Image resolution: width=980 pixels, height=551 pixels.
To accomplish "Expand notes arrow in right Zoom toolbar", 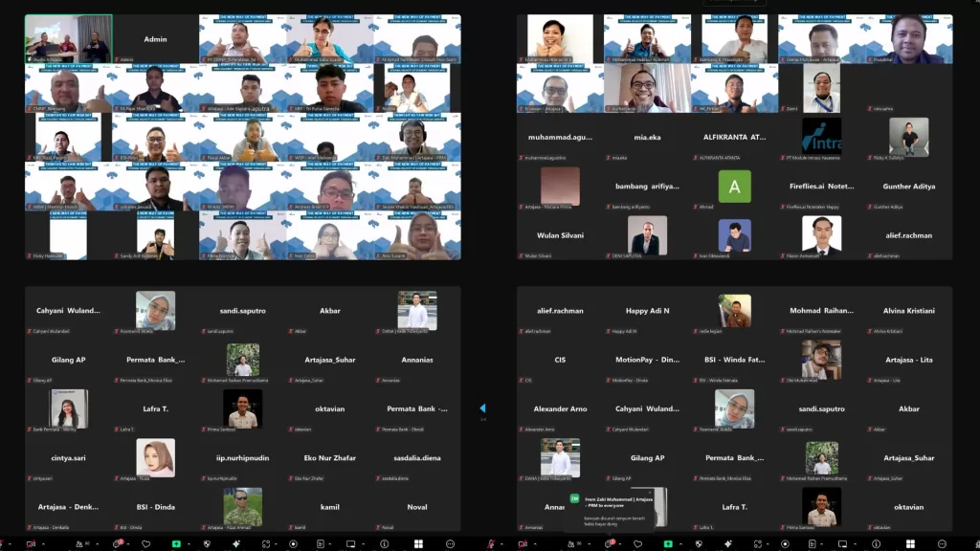I will pos(822,544).
